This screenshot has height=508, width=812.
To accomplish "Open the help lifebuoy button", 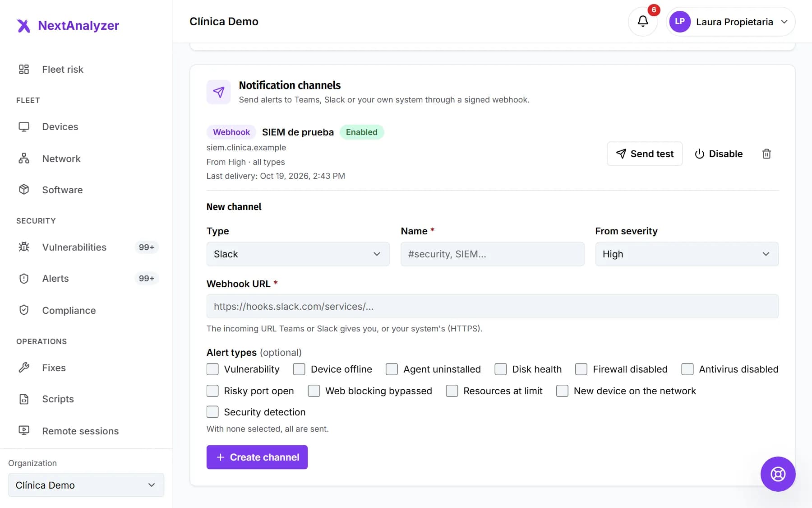I will point(778,474).
